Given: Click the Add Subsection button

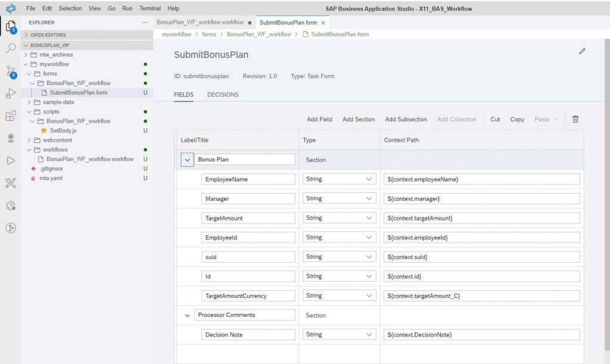Looking at the screenshot, I should pyautogui.click(x=406, y=119).
